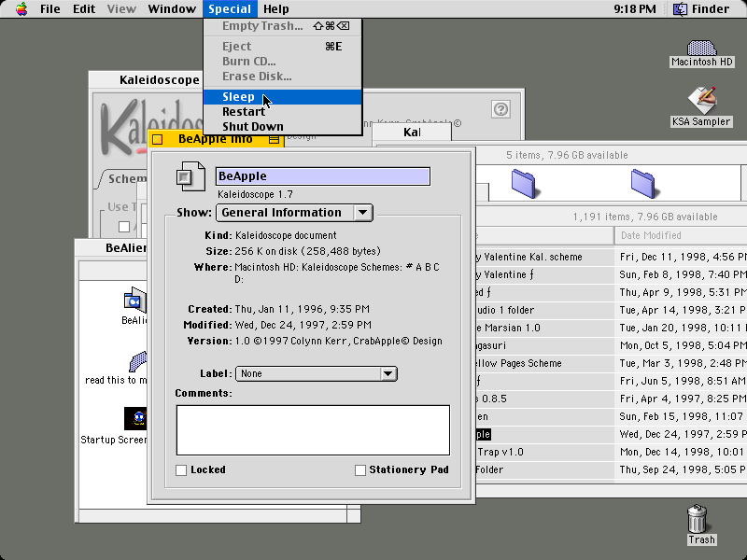
Task: Select the 'read this to m' document icon
Action: pos(138,362)
